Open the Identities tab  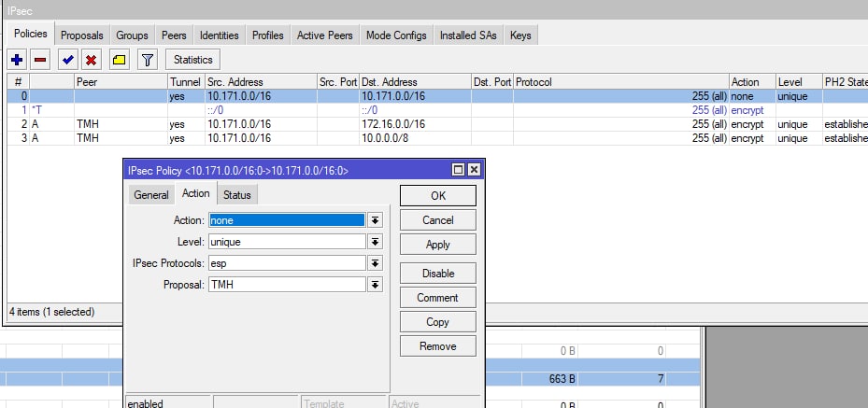220,35
